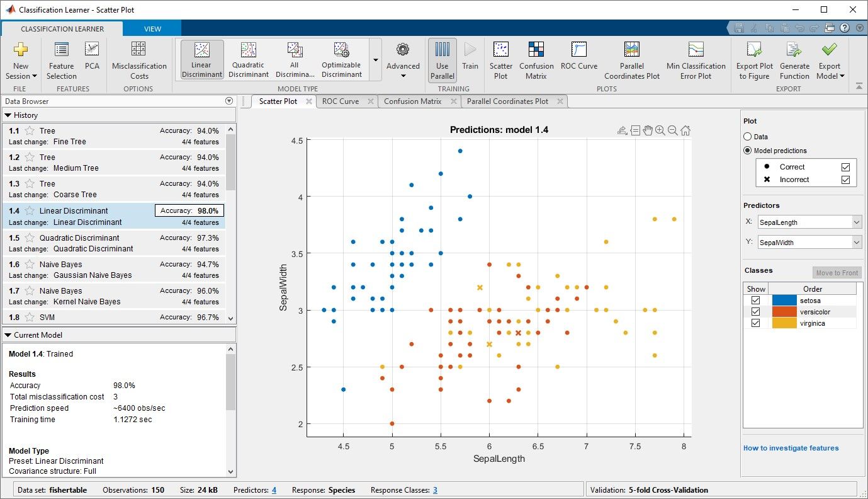Select the Quadratic Discriminant model type
Image resolution: width=868 pixels, height=499 pixels.
click(248, 59)
